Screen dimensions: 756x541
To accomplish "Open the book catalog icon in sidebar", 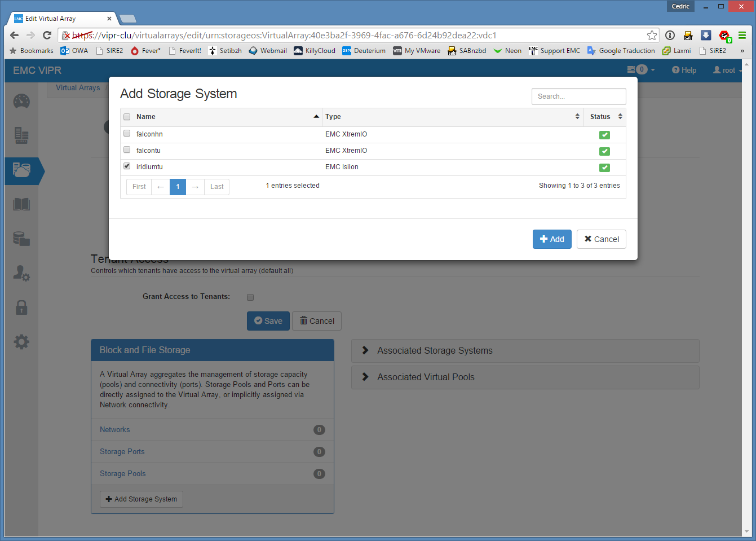I will (x=21, y=204).
